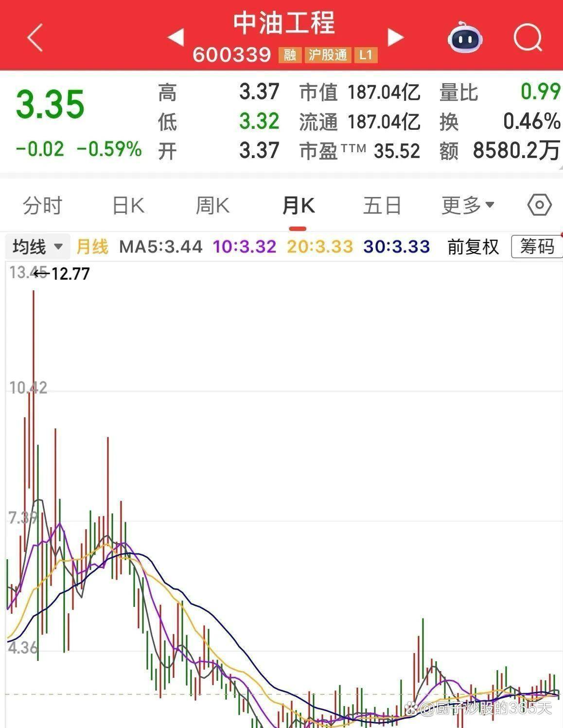Viewport: 563px width, 728px height.
Task: Open the robot assistant icon
Action: pos(464,37)
